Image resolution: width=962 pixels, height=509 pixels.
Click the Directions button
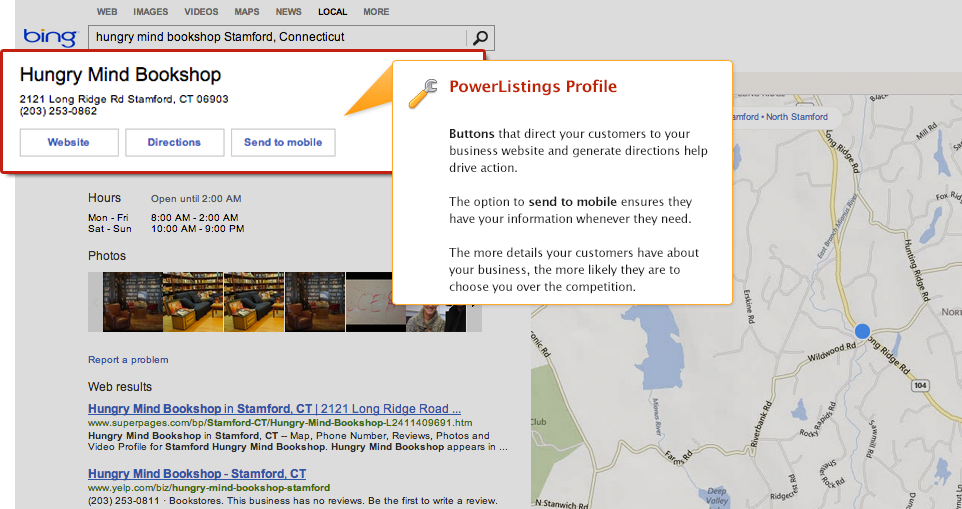pos(174,142)
